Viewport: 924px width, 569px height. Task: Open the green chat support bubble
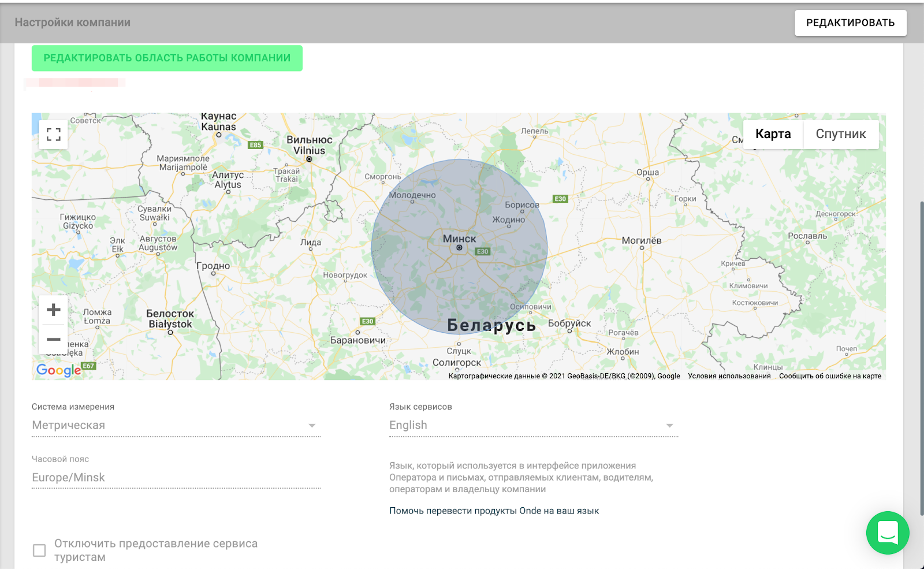[x=887, y=533]
